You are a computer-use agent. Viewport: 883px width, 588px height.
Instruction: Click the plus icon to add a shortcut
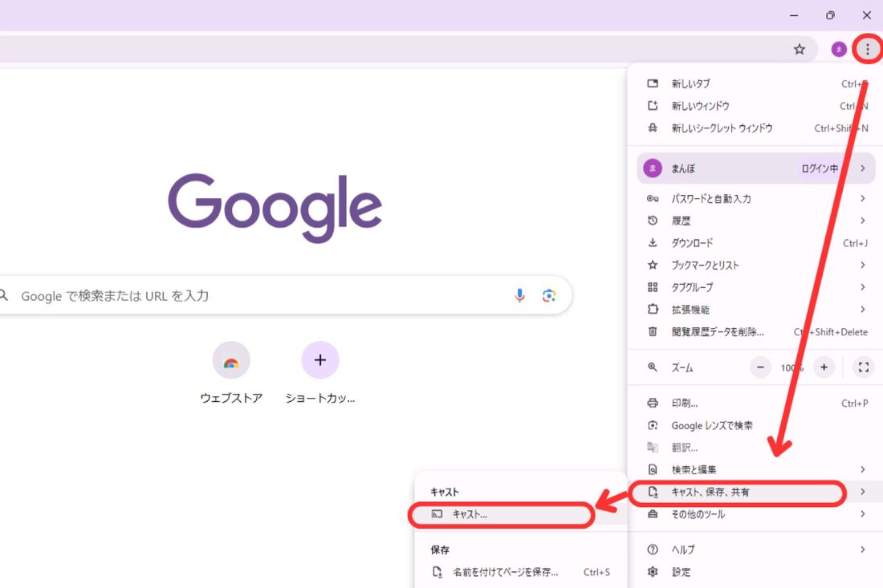coord(319,359)
